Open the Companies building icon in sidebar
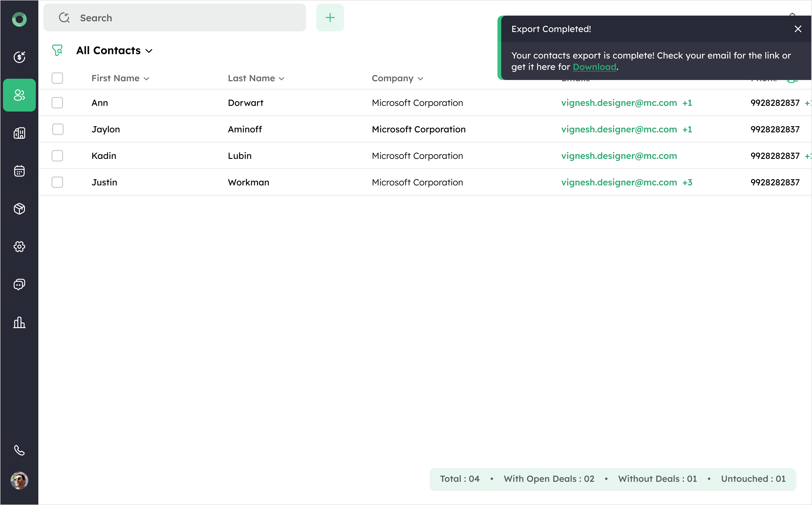 (x=19, y=133)
